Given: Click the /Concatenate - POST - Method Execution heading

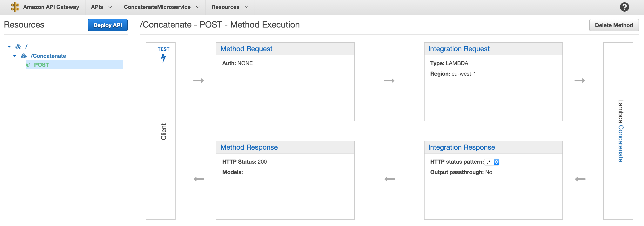Looking at the screenshot, I should pos(219,25).
